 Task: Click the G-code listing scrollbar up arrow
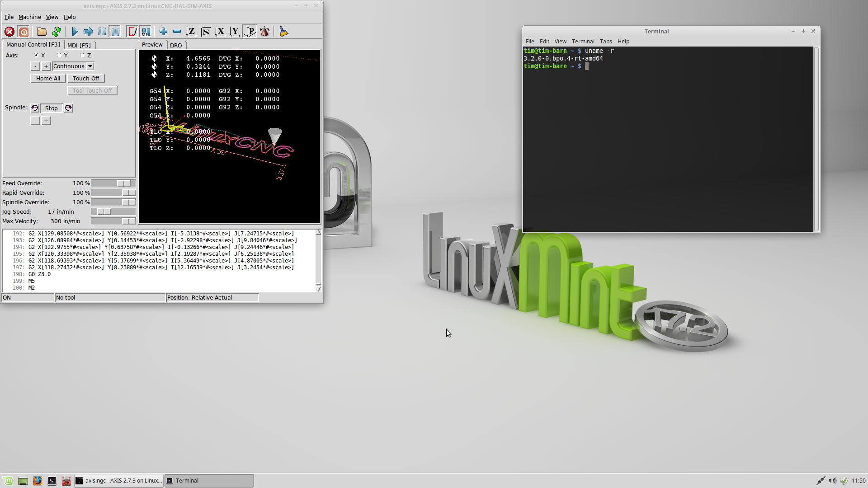[x=318, y=233]
